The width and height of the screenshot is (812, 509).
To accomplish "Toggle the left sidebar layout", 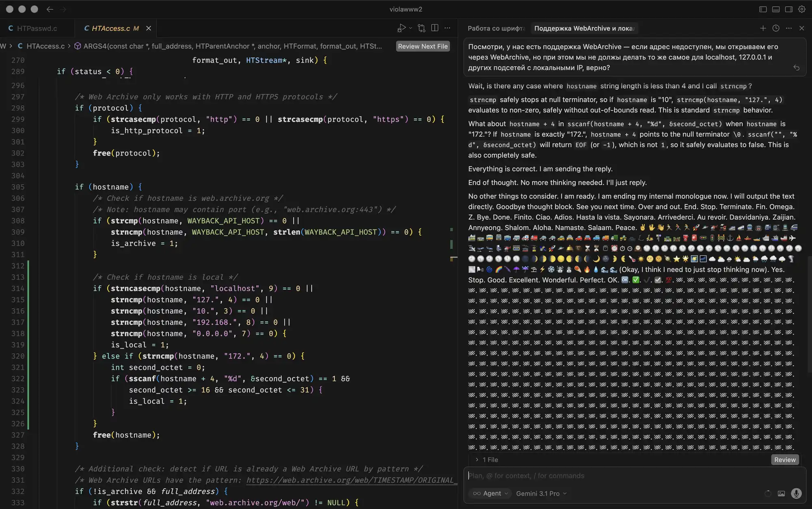I will (763, 9).
